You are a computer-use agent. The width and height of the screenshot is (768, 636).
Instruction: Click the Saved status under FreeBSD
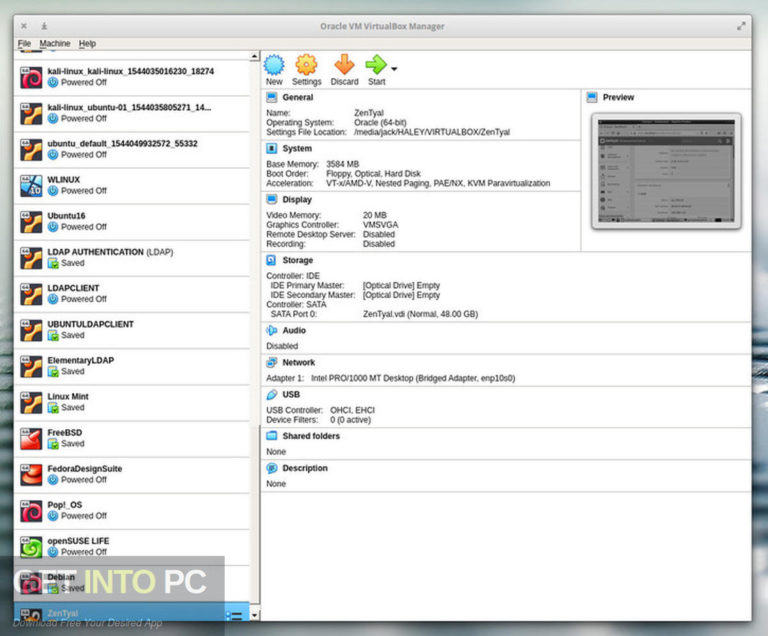pos(72,444)
